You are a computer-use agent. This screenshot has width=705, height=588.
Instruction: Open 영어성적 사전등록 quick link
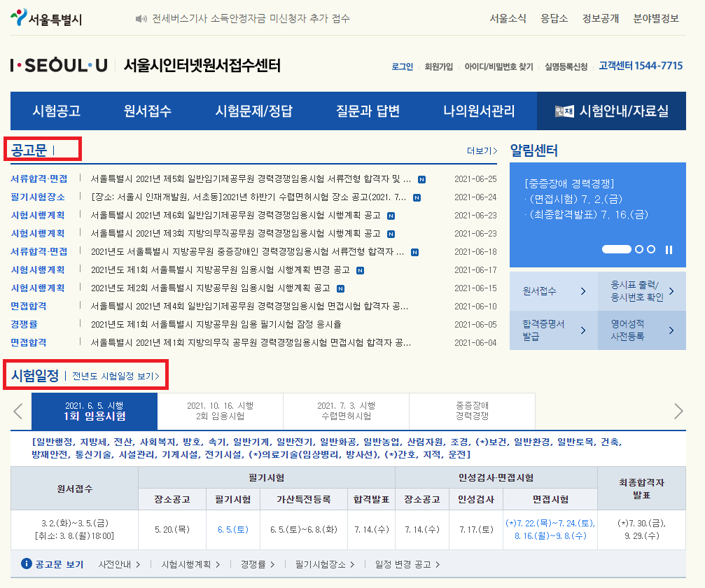pos(642,330)
